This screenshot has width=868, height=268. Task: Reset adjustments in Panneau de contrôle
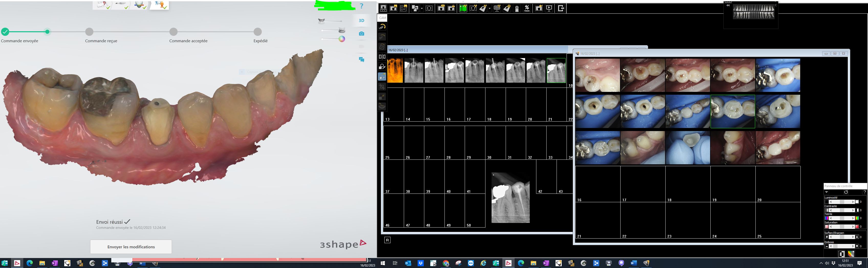pos(846,192)
